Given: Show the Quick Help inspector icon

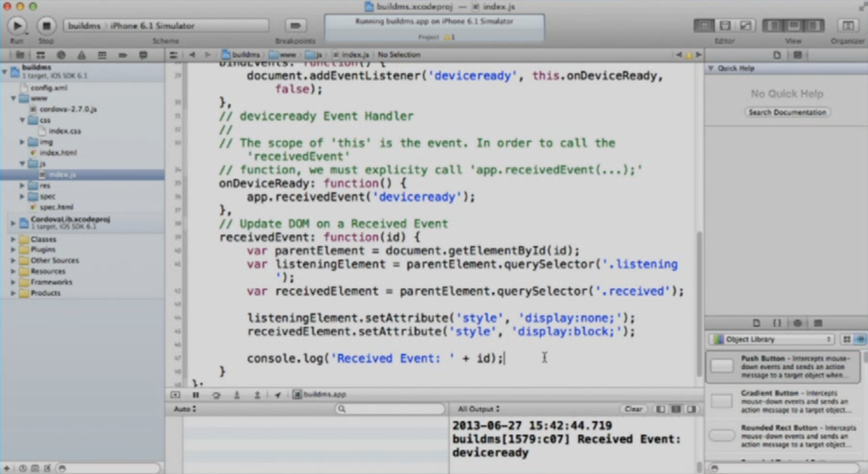Looking at the screenshot, I should (798, 55).
